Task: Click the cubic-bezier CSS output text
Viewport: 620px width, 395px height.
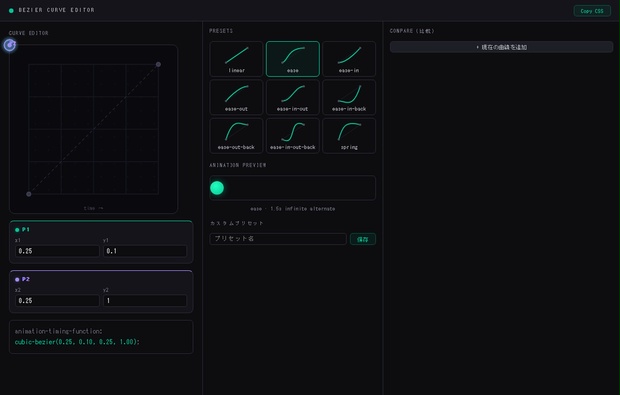Action: (x=77, y=342)
